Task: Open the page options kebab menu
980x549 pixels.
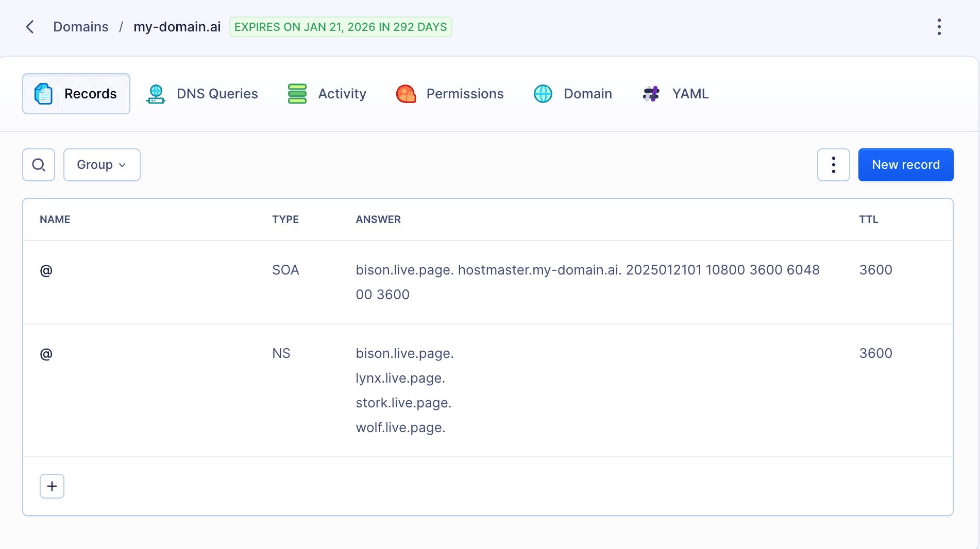Action: click(x=939, y=27)
